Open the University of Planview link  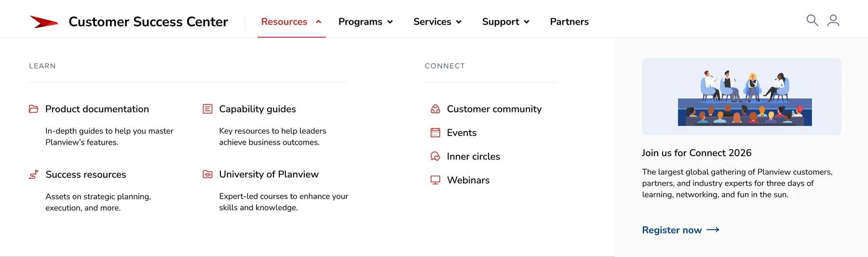coord(269,174)
